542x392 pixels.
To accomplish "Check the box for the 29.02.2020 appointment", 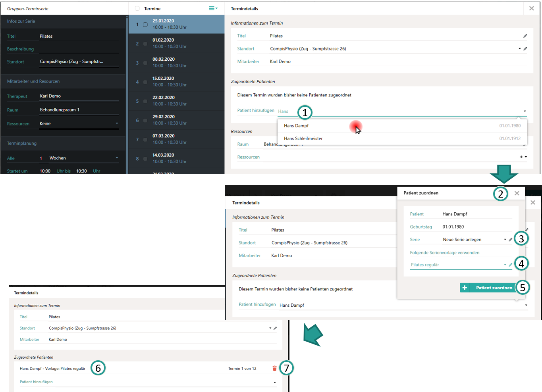I will pos(145,120).
